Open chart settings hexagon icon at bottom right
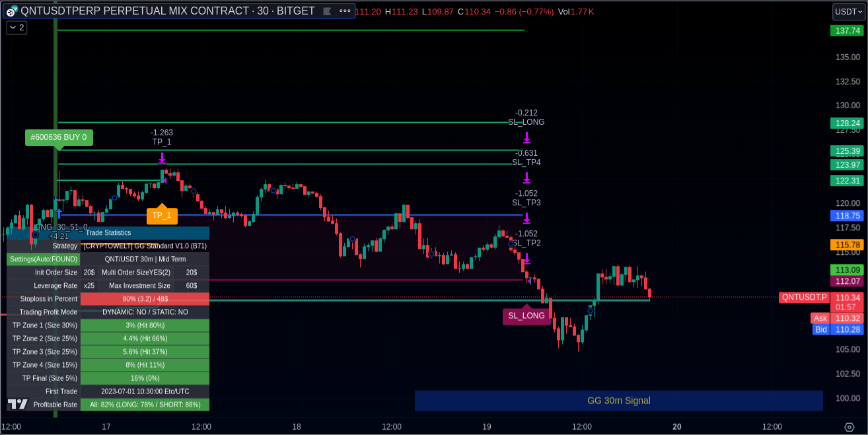This screenshot has width=868, height=435. (850, 427)
